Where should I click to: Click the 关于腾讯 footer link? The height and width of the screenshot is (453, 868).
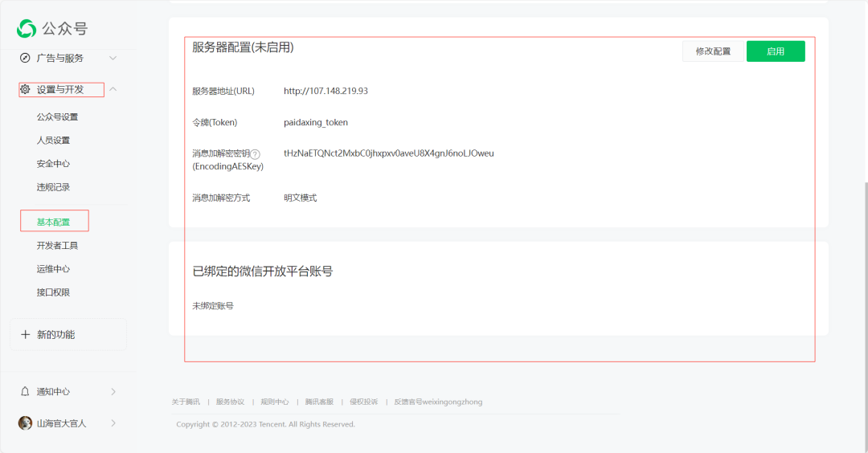[x=186, y=402]
